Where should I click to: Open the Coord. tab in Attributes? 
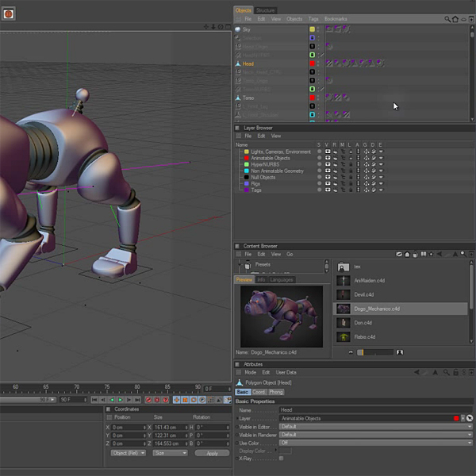click(259, 392)
